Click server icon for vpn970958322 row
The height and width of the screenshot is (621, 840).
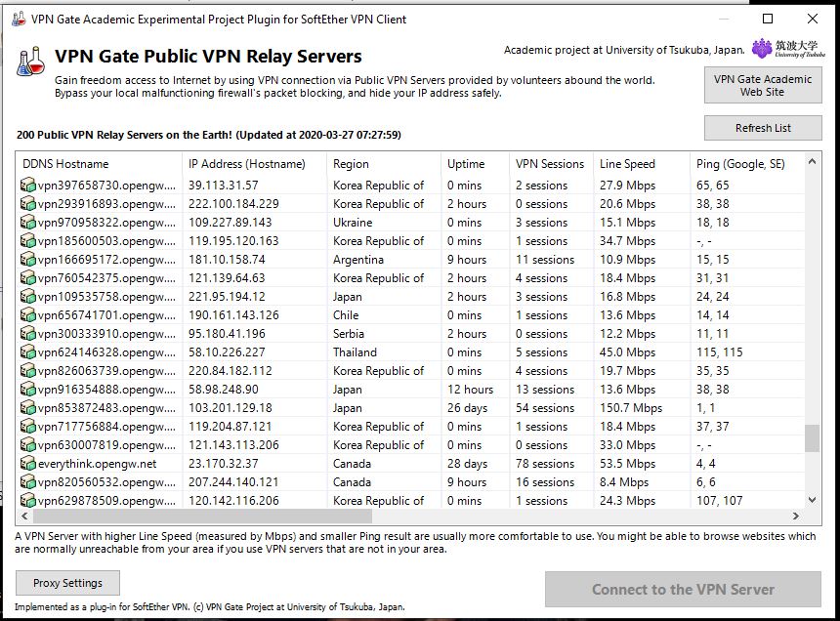pyautogui.click(x=28, y=223)
